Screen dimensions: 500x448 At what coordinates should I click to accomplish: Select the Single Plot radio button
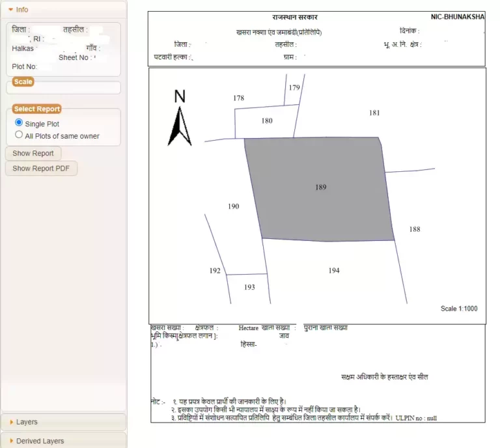(19, 122)
